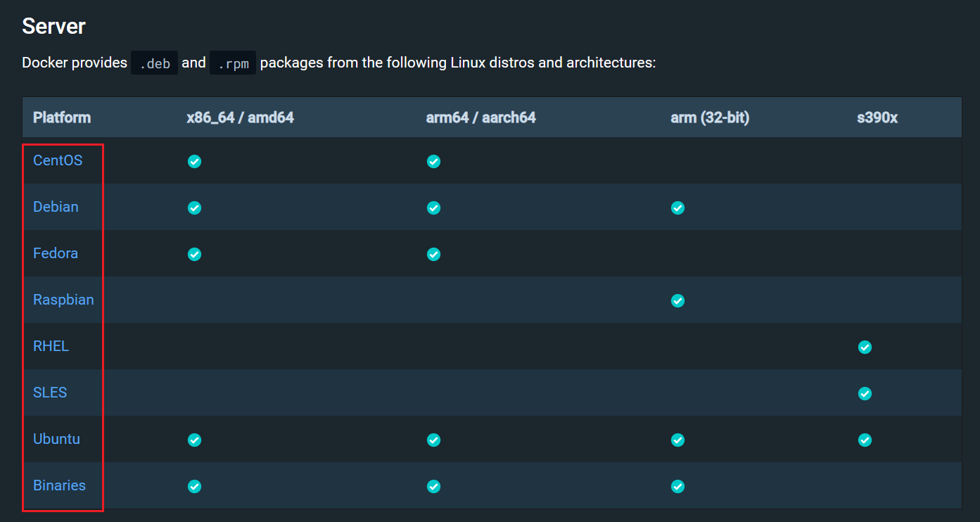Click Ubuntu s390x checkmark icon

coord(865,440)
